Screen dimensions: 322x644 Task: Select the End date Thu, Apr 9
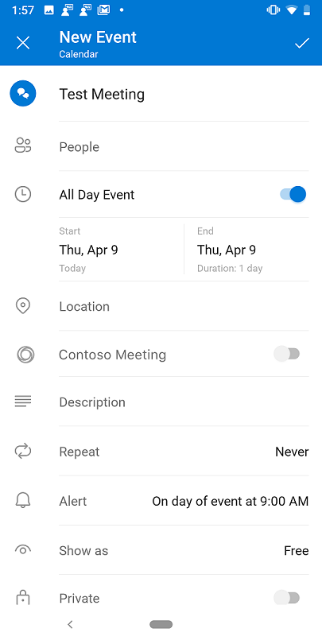tap(227, 250)
